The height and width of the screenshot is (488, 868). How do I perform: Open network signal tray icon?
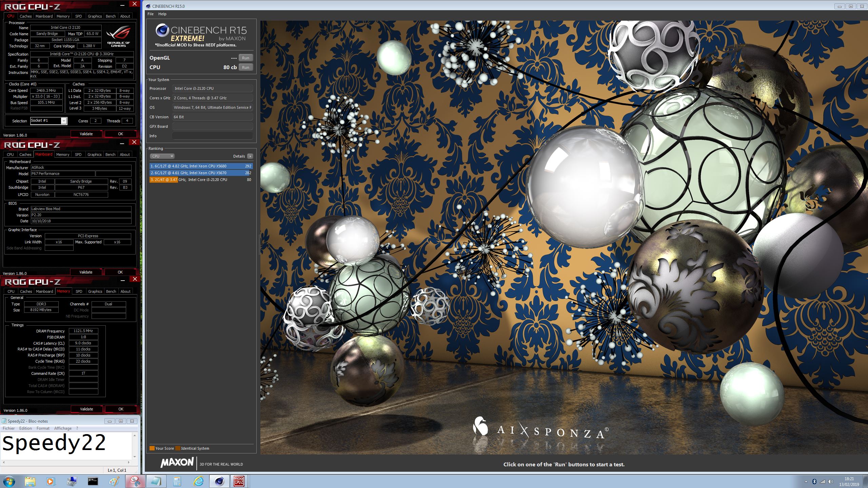click(x=823, y=482)
